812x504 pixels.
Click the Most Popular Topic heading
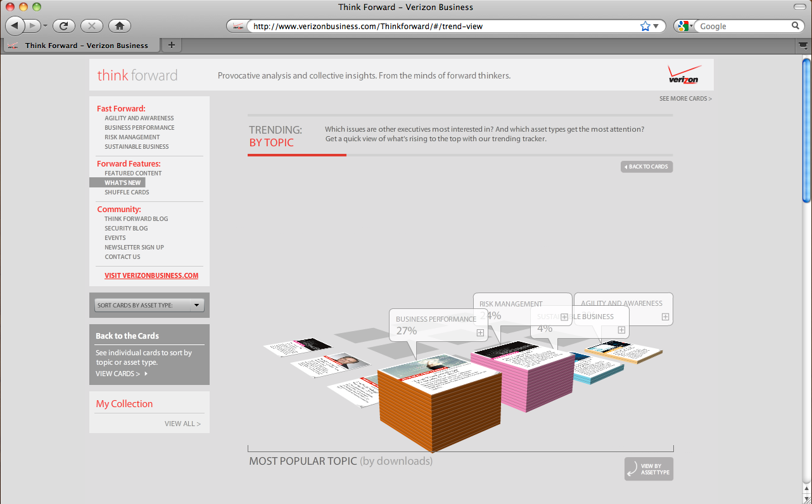(x=341, y=462)
